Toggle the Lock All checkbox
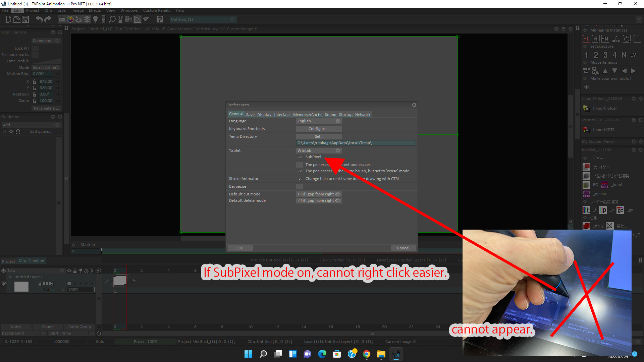The width and height of the screenshot is (644, 362). pyautogui.click(x=35, y=49)
